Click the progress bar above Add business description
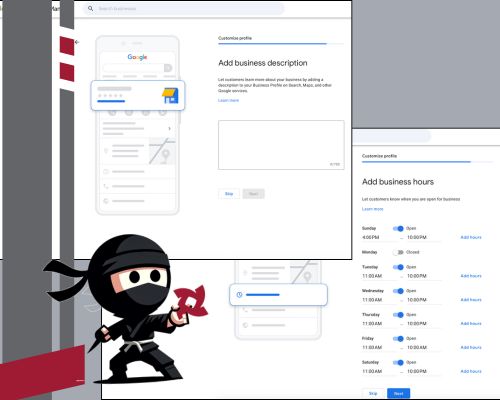The image size is (500, 400). [x=281, y=44]
